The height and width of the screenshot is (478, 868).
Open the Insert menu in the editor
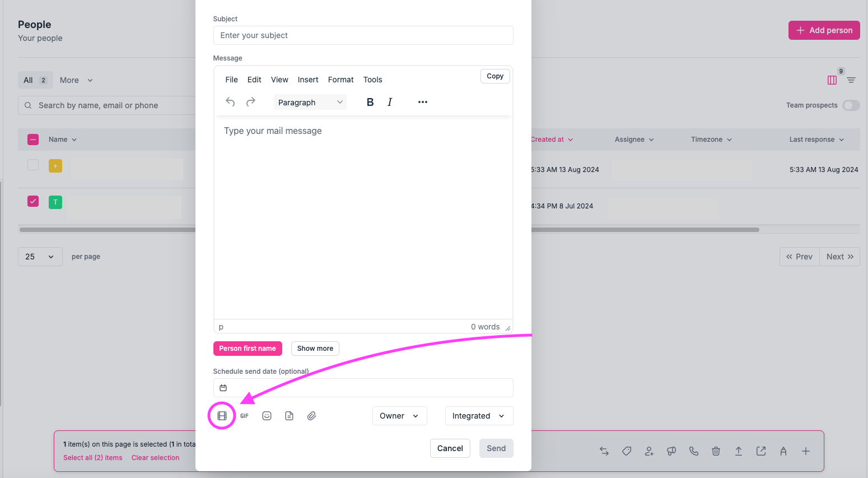[x=307, y=80]
